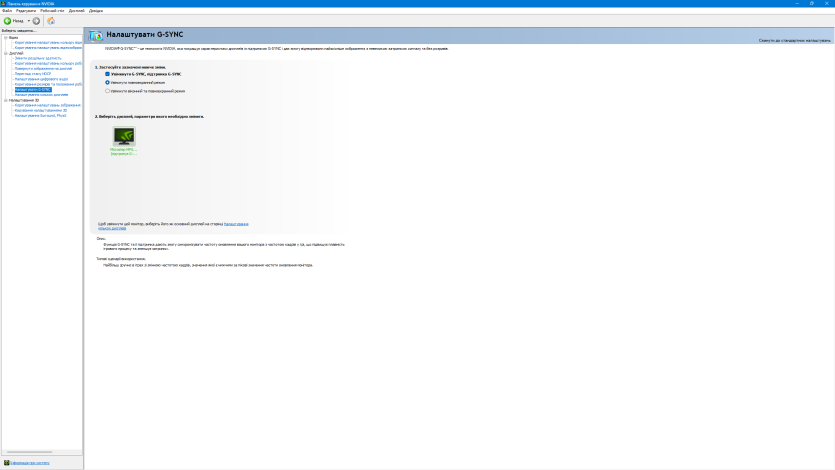
Task: Open adjust video color settings tree item
Action: [x=48, y=43]
